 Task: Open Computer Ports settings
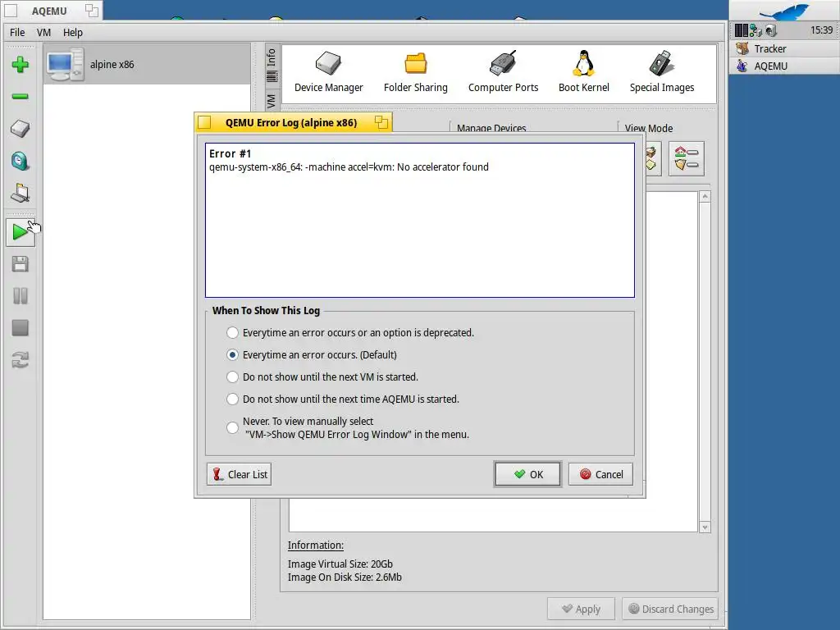(x=503, y=72)
